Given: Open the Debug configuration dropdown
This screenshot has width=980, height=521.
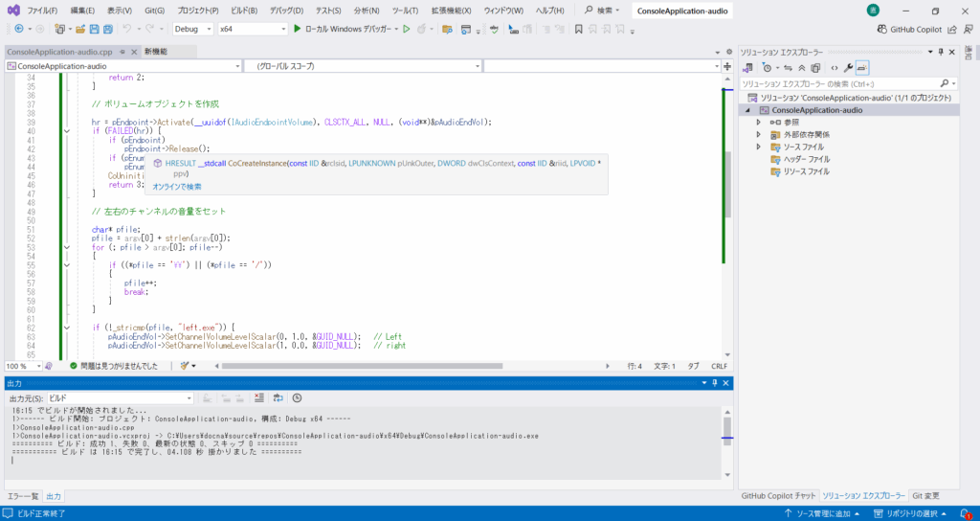Looking at the screenshot, I should 193,29.
